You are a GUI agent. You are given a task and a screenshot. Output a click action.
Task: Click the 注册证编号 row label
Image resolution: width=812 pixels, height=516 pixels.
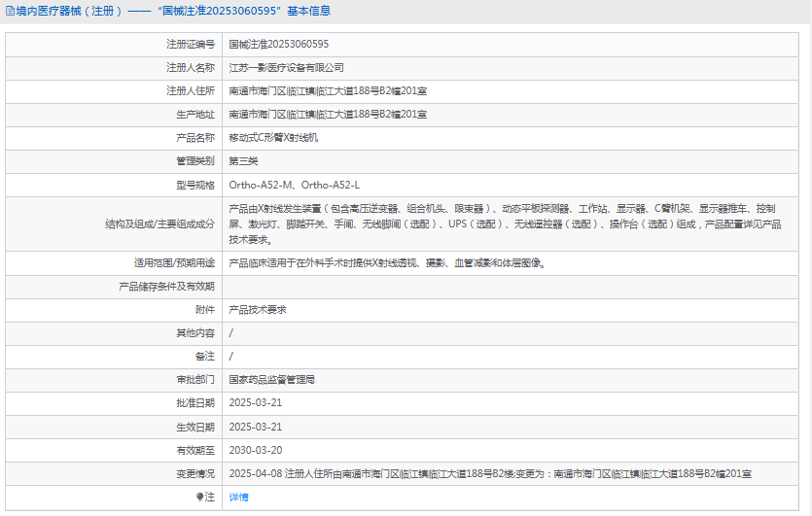pyautogui.click(x=190, y=45)
